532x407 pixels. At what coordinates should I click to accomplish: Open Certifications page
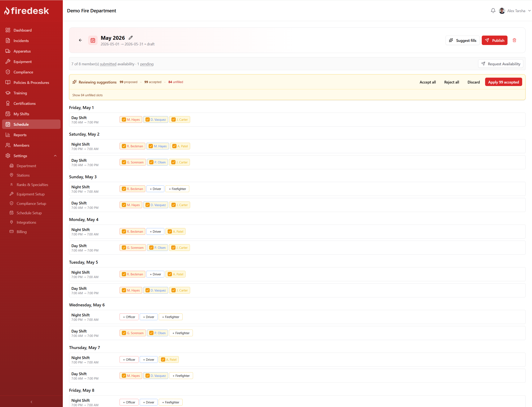[31, 103]
